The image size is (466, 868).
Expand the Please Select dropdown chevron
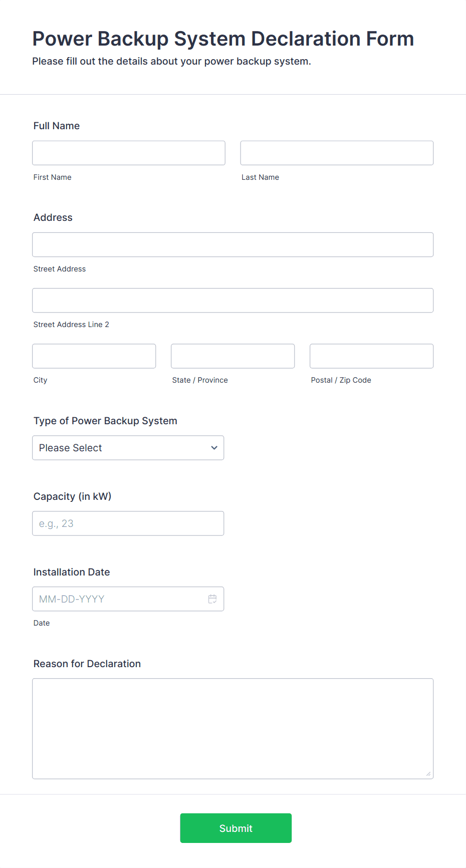pos(214,448)
